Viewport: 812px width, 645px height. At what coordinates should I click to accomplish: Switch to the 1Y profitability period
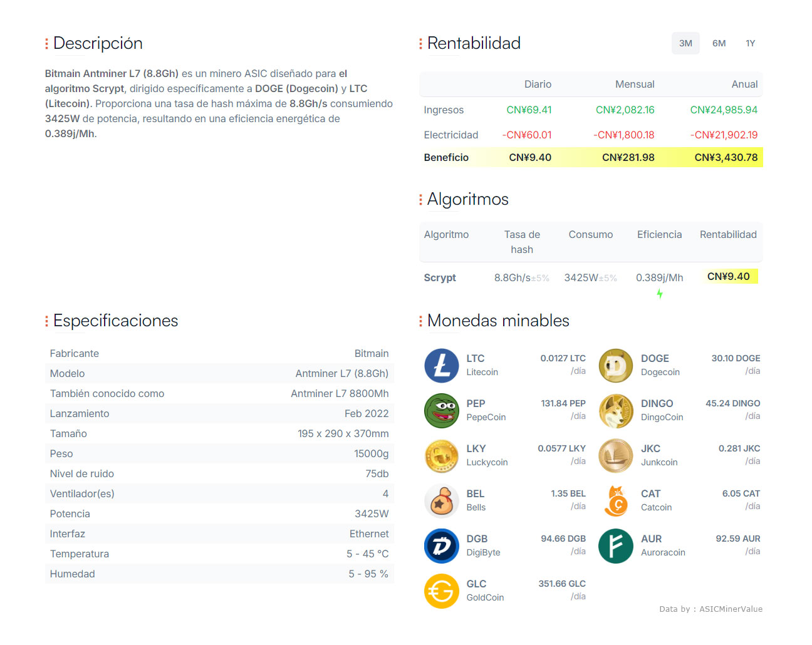pyautogui.click(x=750, y=43)
